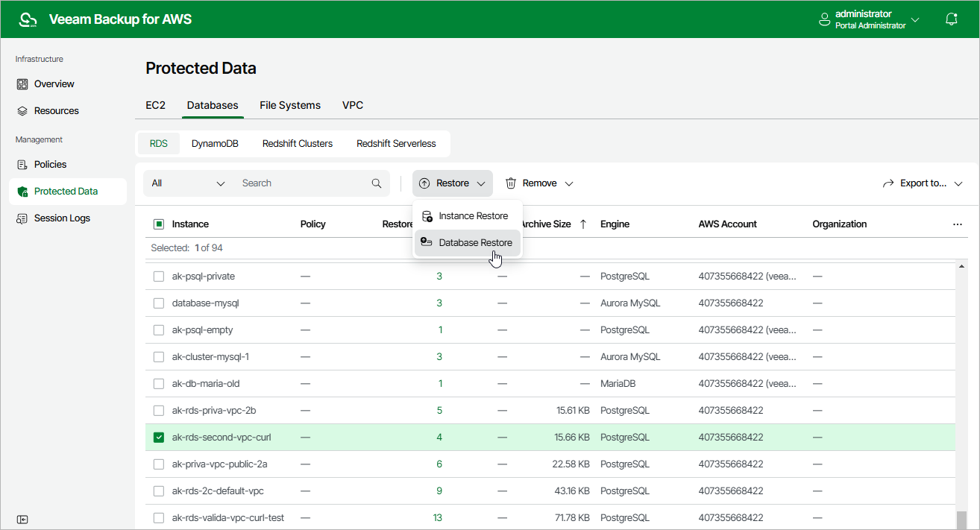Collapse the Restore dropdown chevron
The width and height of the screenshot is (980, 530).
[481, 183]
